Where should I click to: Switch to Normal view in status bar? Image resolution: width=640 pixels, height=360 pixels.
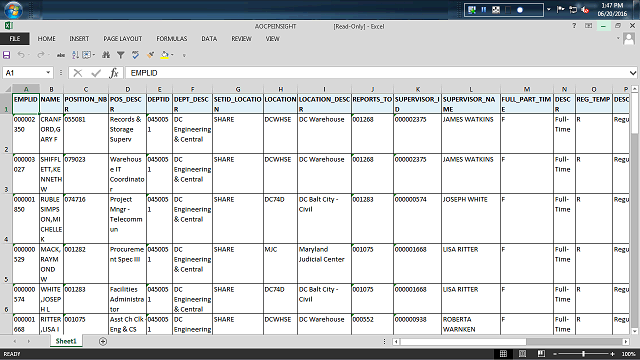pyautogui.click(x=503, y=353)
